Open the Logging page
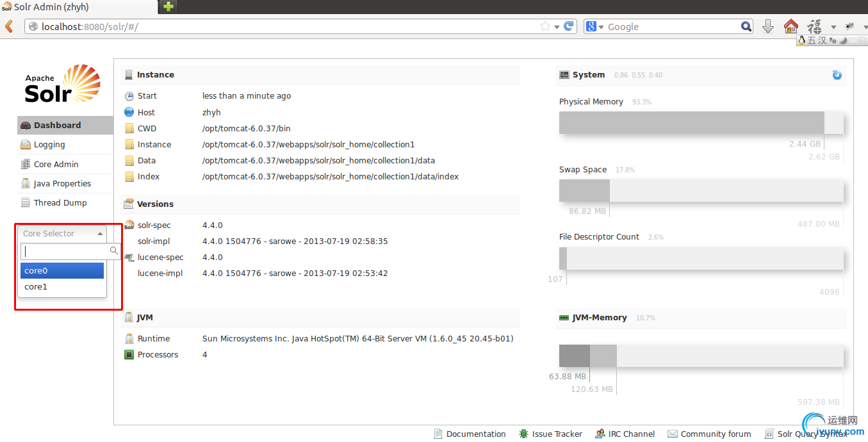The image size is (868, 442). (x=65, y=145)
